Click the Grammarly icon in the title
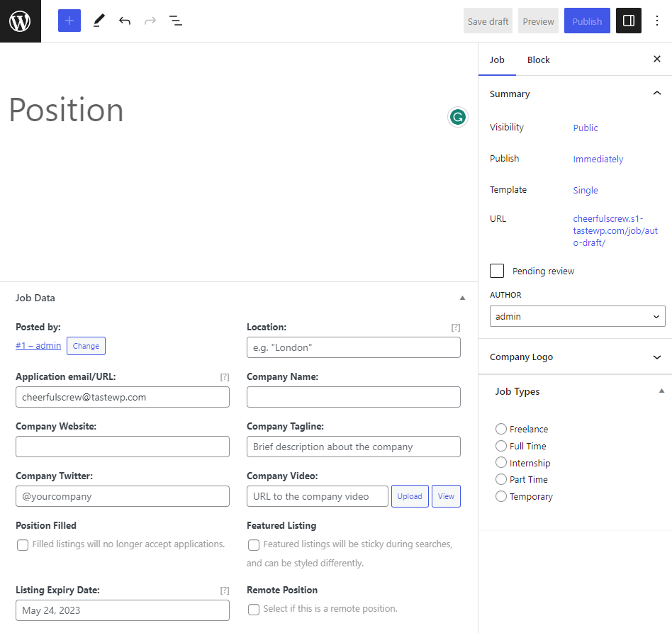The image size is (672, 633). coord(458,117)
